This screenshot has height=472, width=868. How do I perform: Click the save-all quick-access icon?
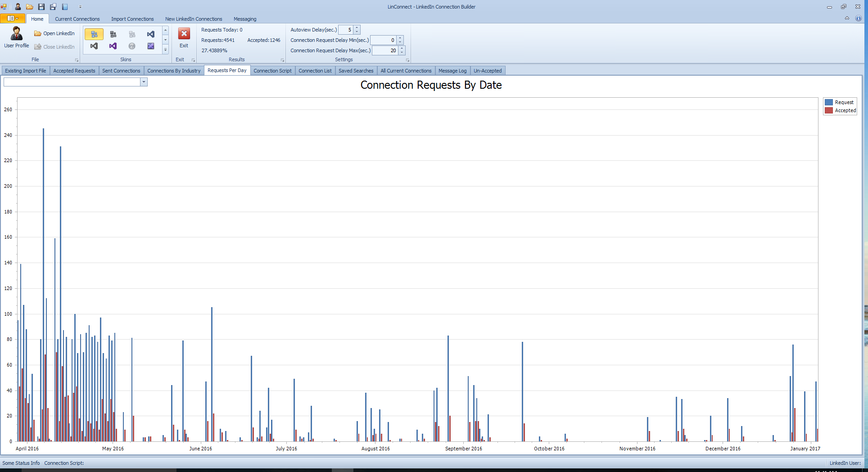point(53,7)
